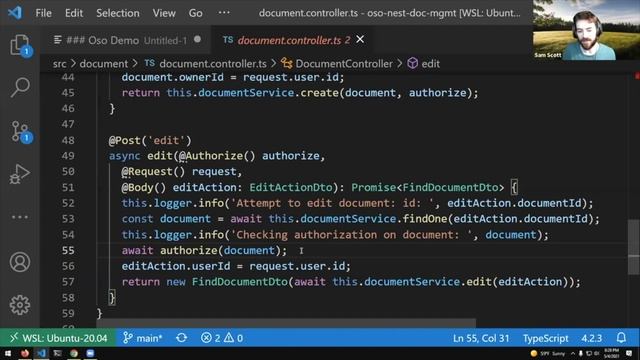Click the horizontal editor scrollbar

286,323
